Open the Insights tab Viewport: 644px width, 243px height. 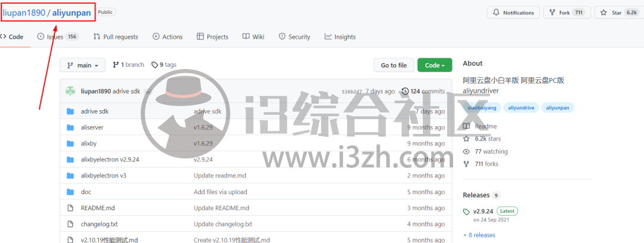340,37
